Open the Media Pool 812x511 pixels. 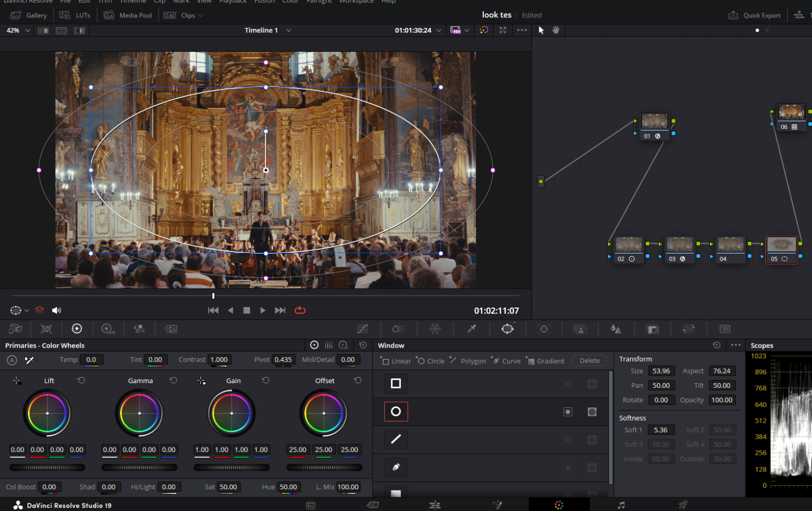click(128, 15)
